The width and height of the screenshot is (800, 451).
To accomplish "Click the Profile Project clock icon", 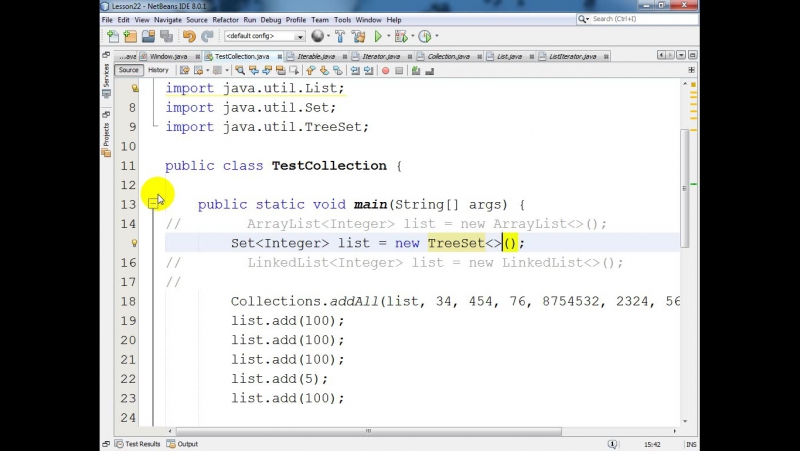I will point(424,36).
